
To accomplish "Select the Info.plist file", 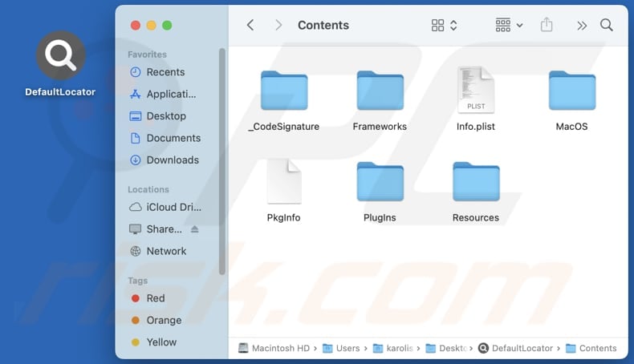I will tap(475, 90).
